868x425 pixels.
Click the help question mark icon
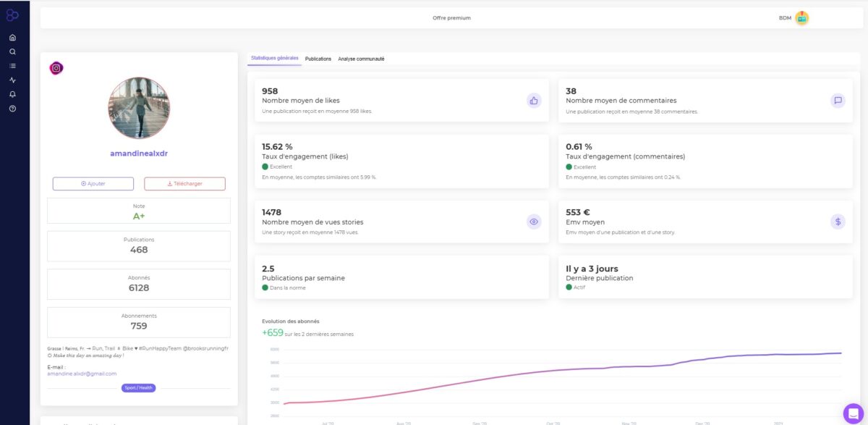pyautogui.click(x=12, y=109)
